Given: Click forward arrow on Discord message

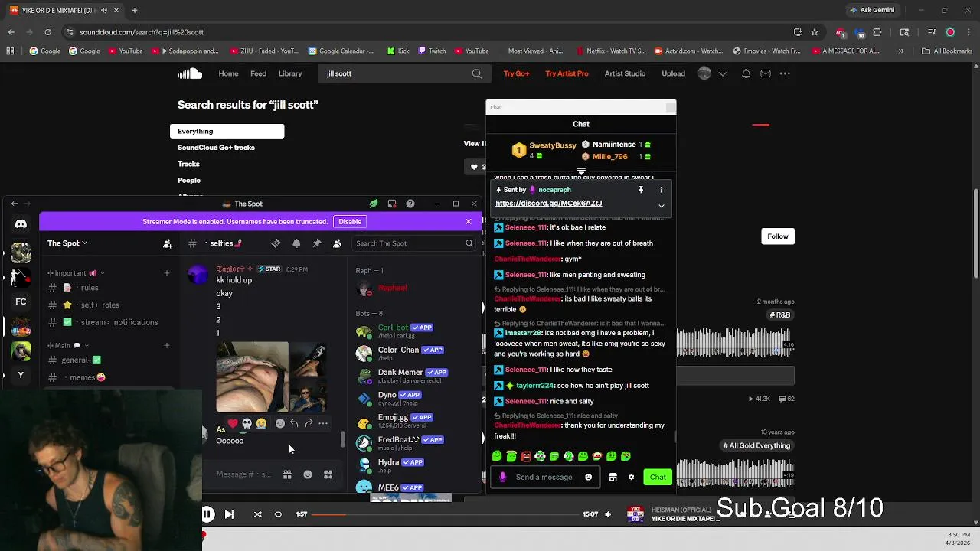Looking at the screenshot, I should click(x=309, y=423).
